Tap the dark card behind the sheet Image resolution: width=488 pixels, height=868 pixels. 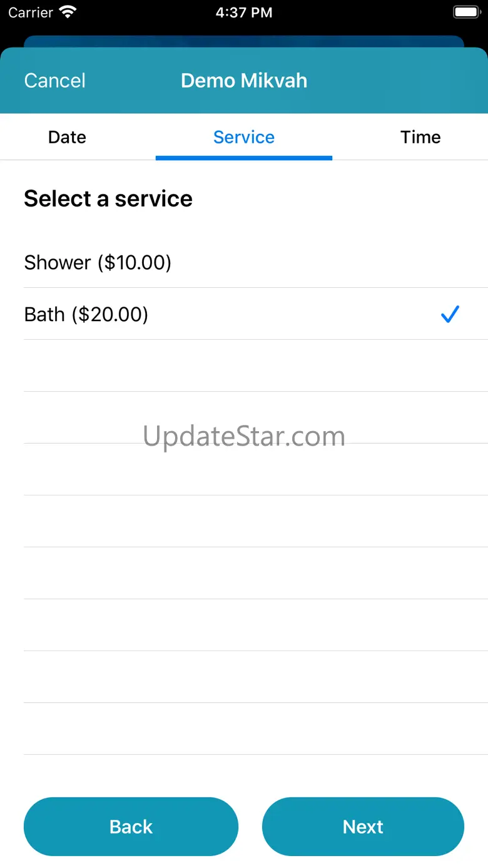coord(244,41)
